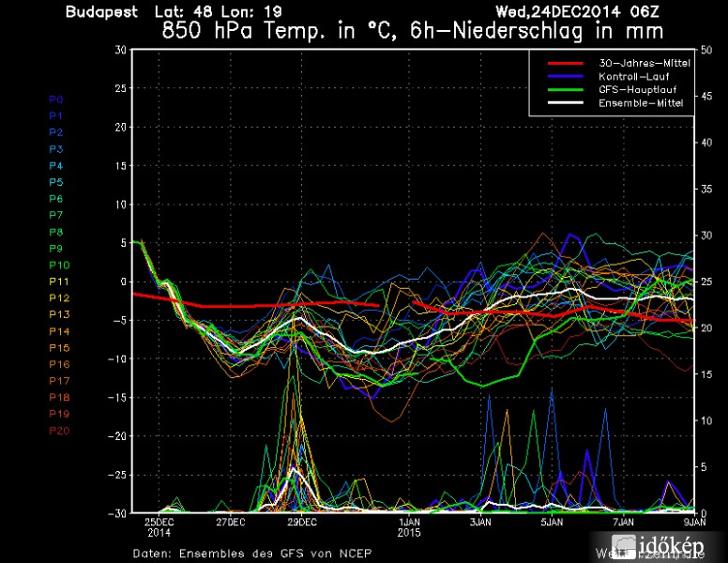
Task: Click the P3 ensemble member label
Action: click(x=56, y=149)
